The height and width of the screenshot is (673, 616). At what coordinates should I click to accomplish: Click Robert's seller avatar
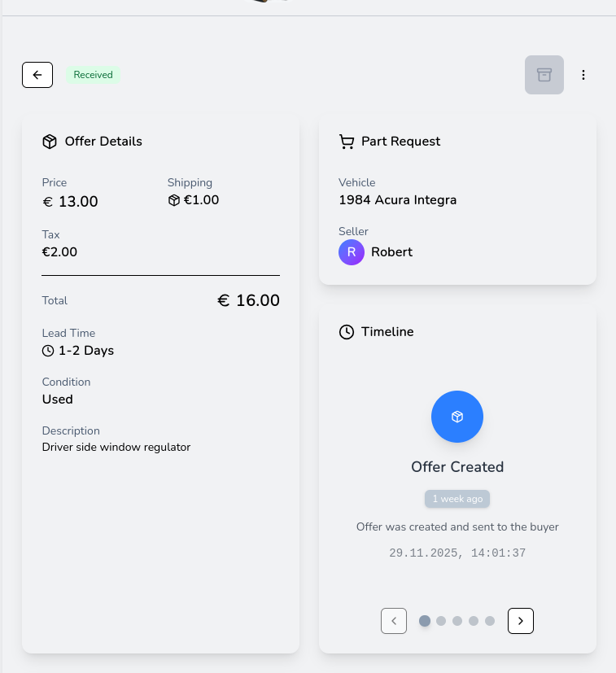[352, 252]
